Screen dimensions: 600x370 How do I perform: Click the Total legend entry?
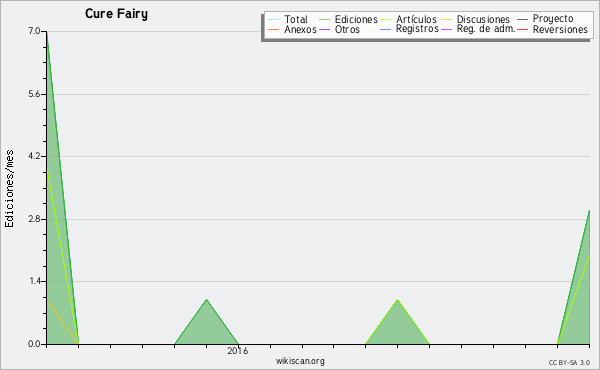[x=288, y=19]
